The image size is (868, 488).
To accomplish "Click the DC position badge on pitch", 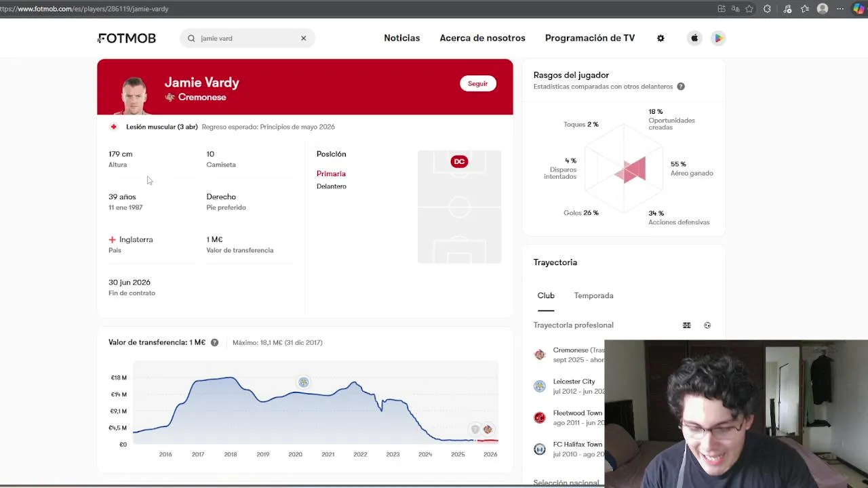I will coord(459,161).
